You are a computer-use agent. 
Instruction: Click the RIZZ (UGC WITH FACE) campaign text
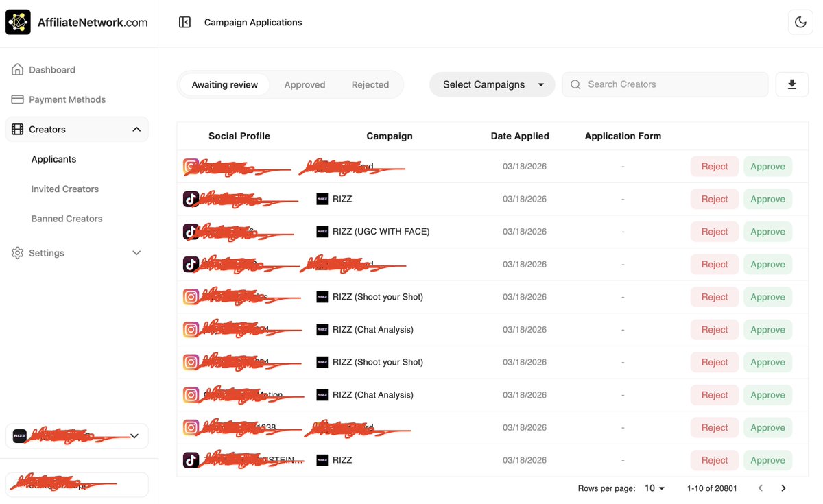(381, 232)
